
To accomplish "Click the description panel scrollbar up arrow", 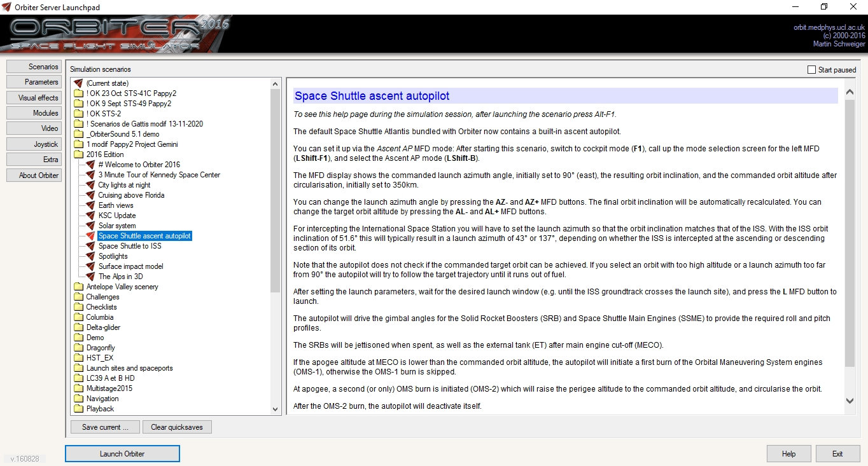I will pos(850,92).
